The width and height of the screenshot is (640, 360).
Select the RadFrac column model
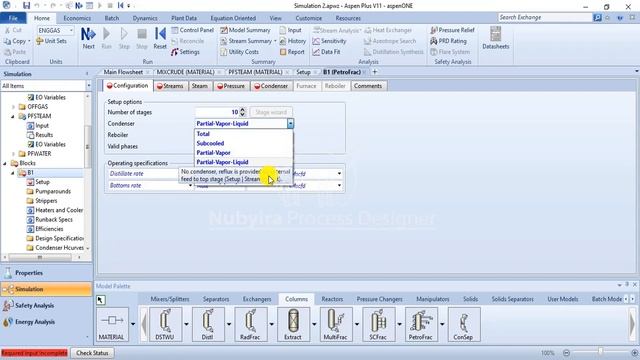(250, 324)
